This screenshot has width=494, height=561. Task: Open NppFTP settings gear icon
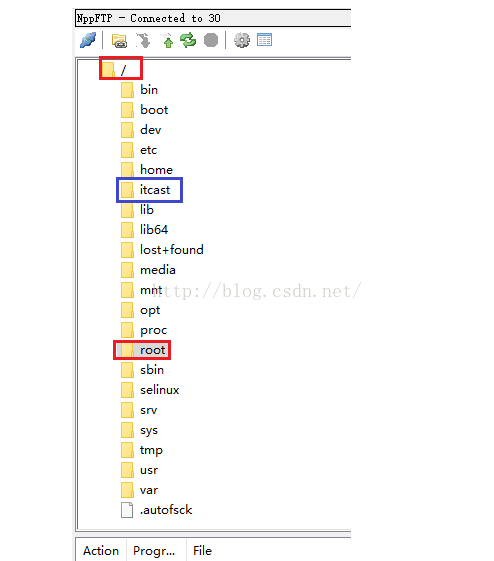(242, 40)
